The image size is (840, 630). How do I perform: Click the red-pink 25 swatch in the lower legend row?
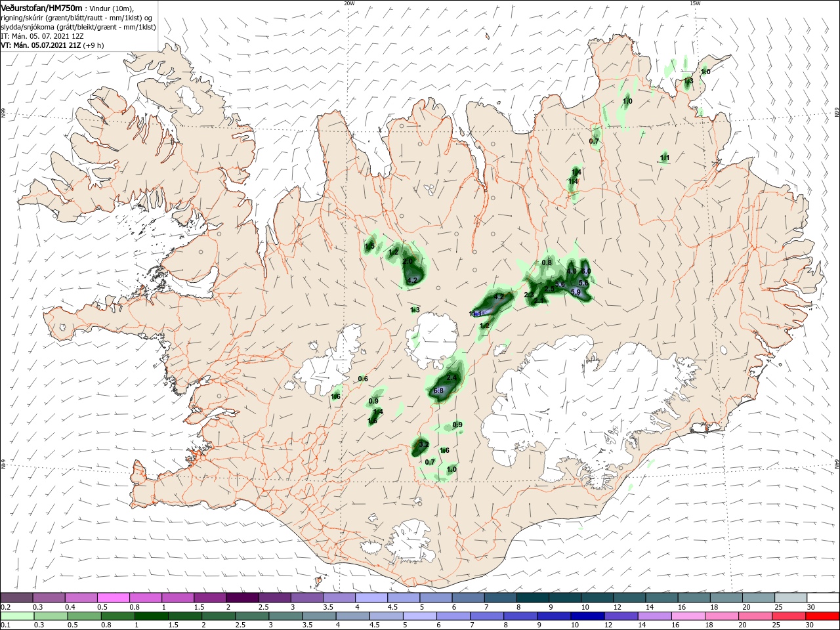click(789, 617)
